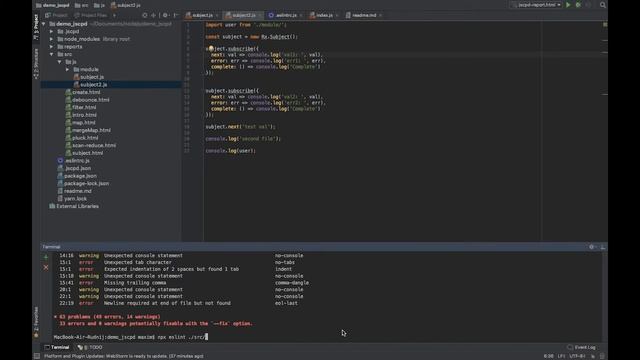This screenshot has height=360, width=640.
Task: Select the Project view tab in the Project panel
Action: 56,15
